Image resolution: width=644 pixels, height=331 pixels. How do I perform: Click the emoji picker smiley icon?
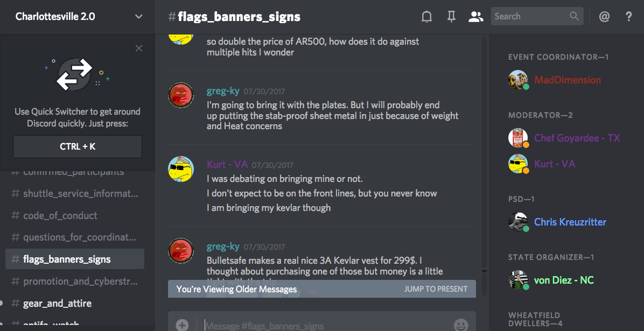(x=461, y=325)
